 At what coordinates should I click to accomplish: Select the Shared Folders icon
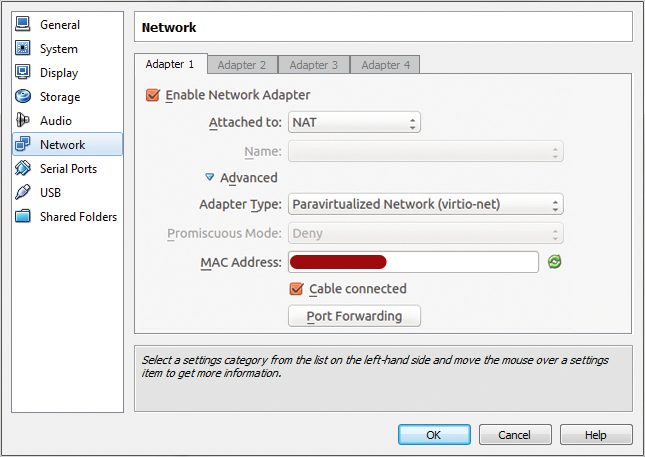click(x=23, y=216)
